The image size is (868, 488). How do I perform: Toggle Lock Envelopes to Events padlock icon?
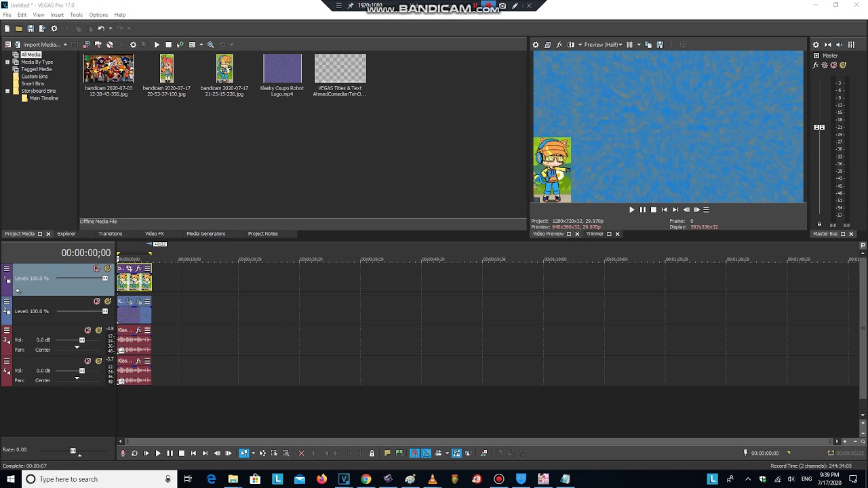tap(372, 453)
